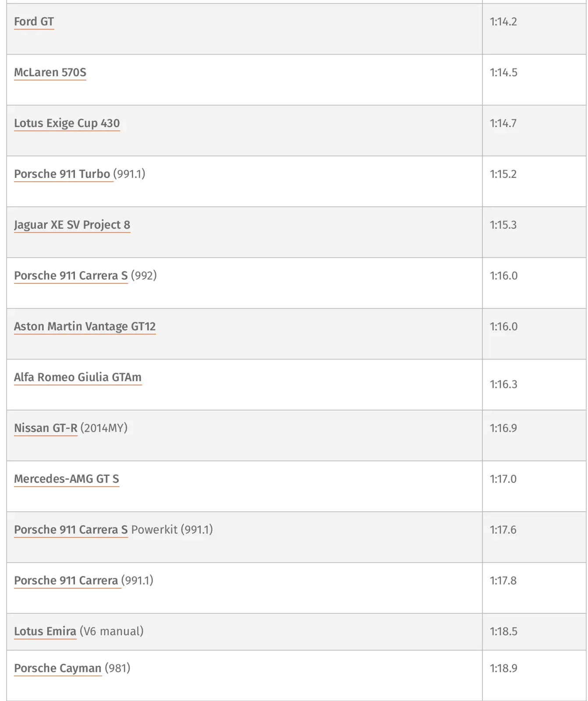
Task: Visit the Alfa Romeo Giulia GTAm link
Action: 78,378
